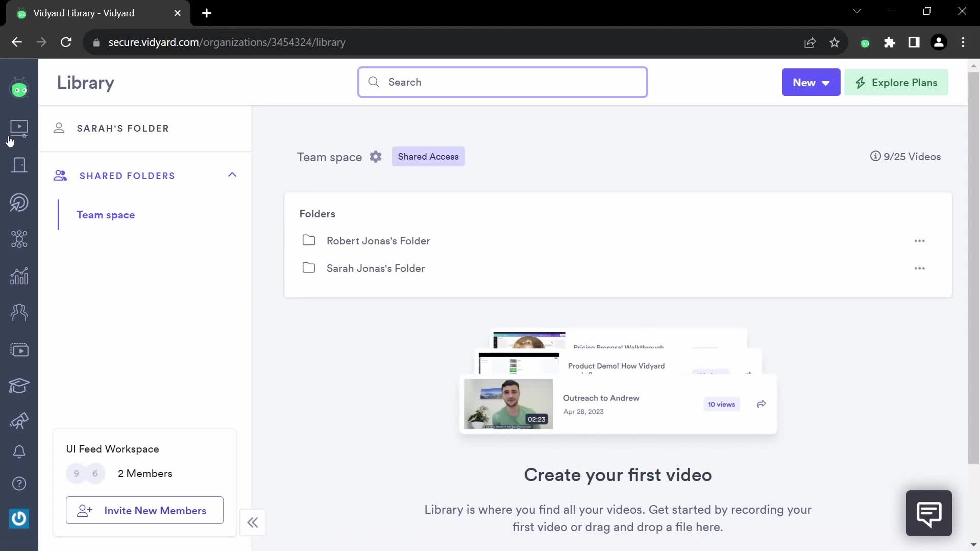This screenshot has height=551, width=980.
Task: Open the browser profile avatar
Action: coord(939,42)
